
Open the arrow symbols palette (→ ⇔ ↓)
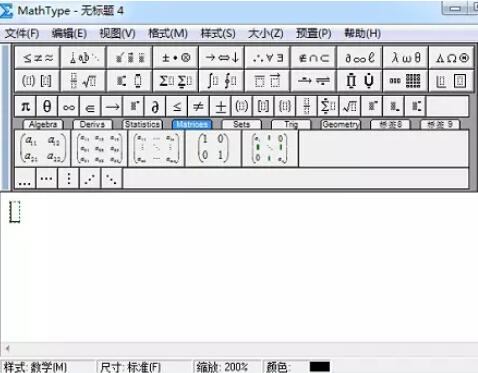[x=221, y=58]
